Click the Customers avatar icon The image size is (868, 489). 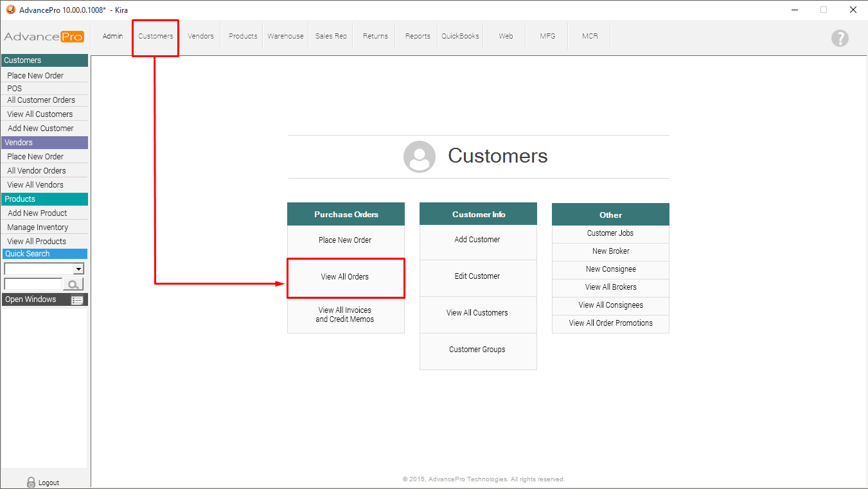pyautogui.click(x=419, y=156)
